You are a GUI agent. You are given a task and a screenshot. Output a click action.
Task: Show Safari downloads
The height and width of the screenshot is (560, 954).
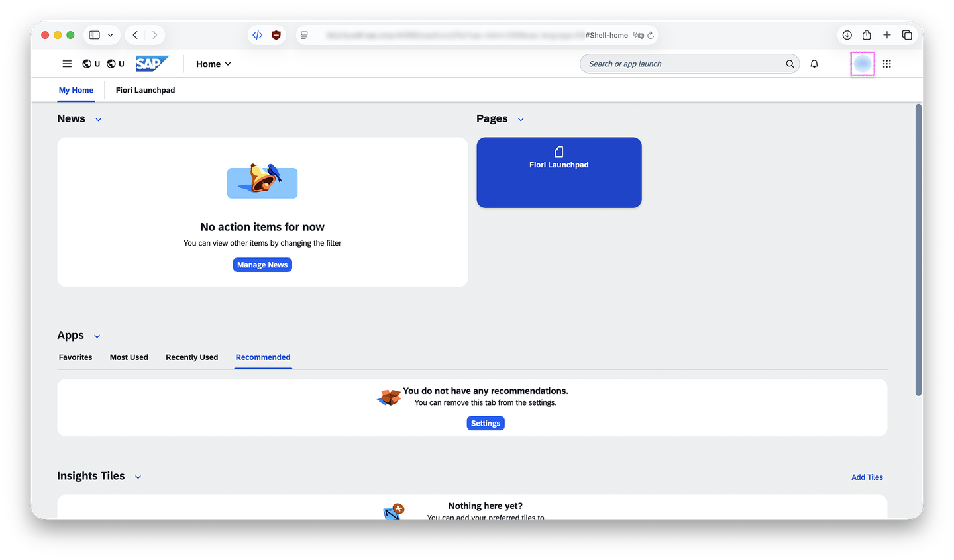click(x=847, y=35)
